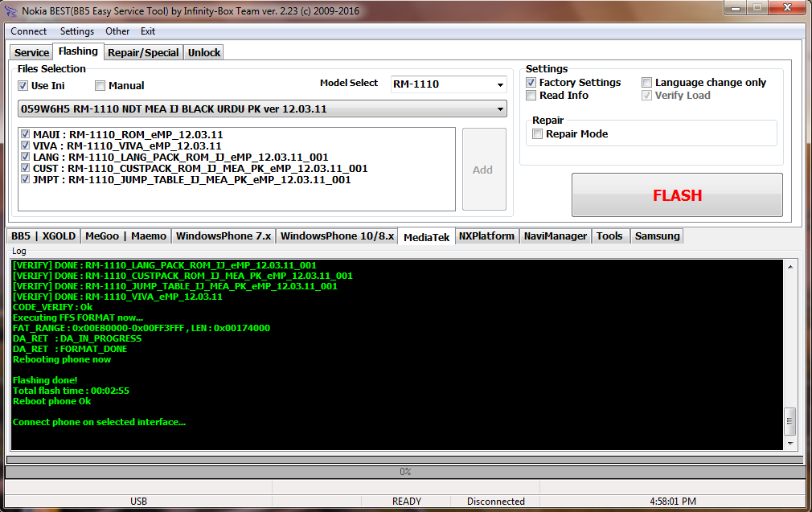Image resolution: width=812 pixels, height=512 pixels.
Task: Open the NXPlatform tab
Action: click(486, 236)
